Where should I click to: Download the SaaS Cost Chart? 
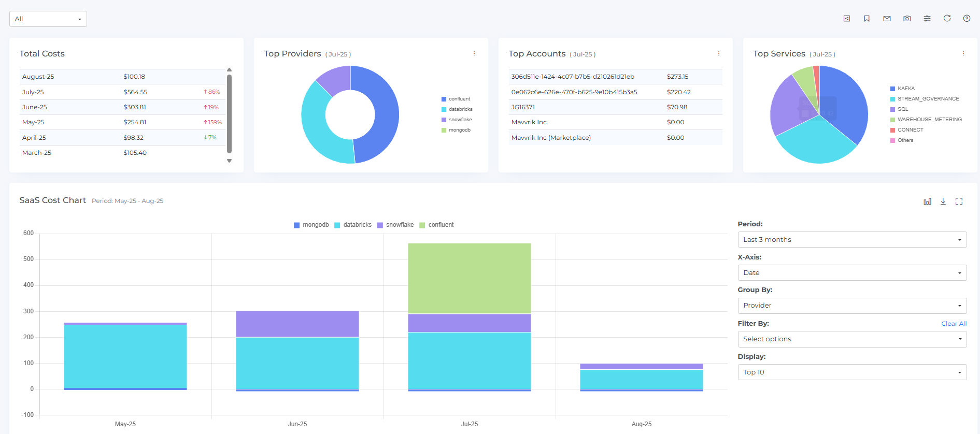click(x=943, y=201)
